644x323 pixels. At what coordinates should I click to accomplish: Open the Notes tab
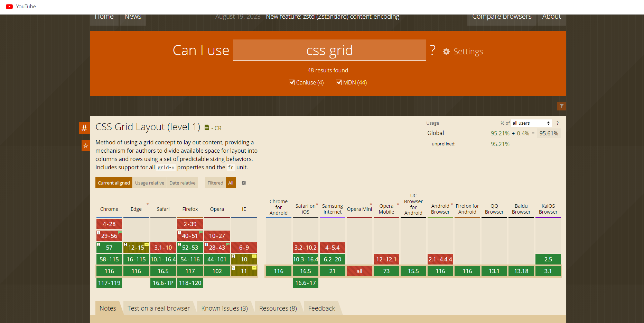[108, 308]
